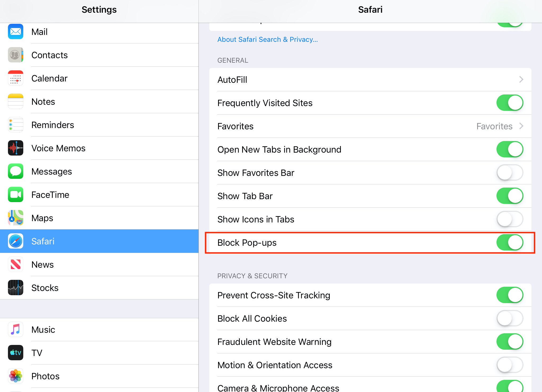Tap the Voice Memos waveform icon
Image resolution: width=542 pixels, height=392 pixels.
pos(16,148)
